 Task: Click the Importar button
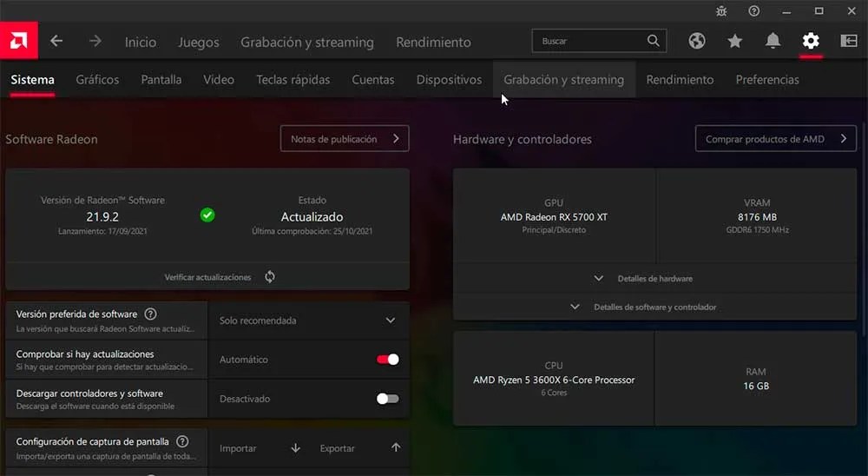(x=258, y=447)
